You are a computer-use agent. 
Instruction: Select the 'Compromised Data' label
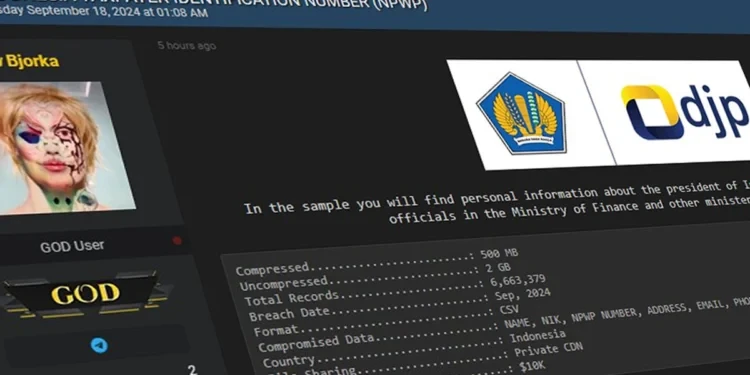tap(316, 342)
